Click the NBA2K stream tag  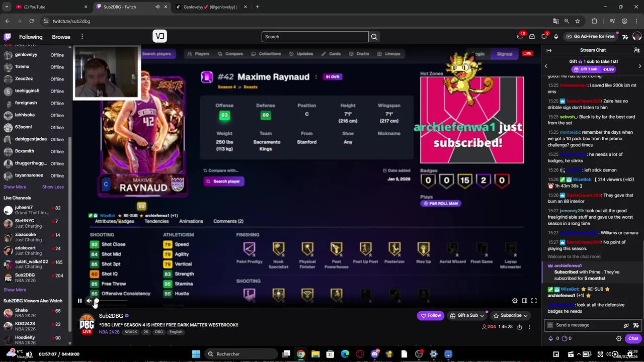[x=131, y=332]
